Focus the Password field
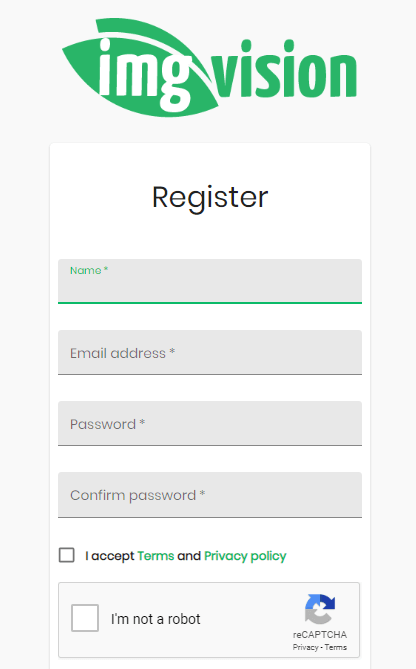Image resolution: width=416 pixels, height=669 pixels. (210, 423)
